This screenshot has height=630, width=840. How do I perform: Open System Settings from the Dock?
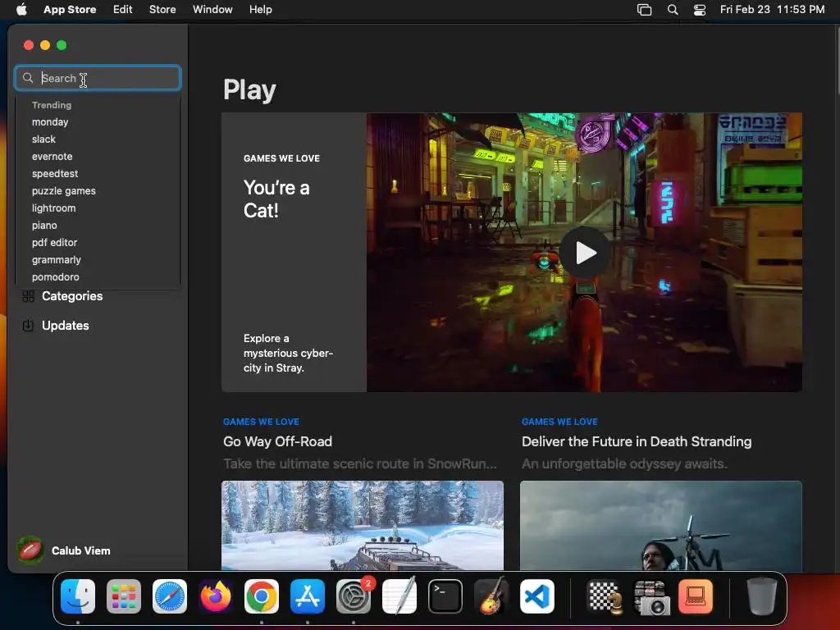[x=354, y=596]
